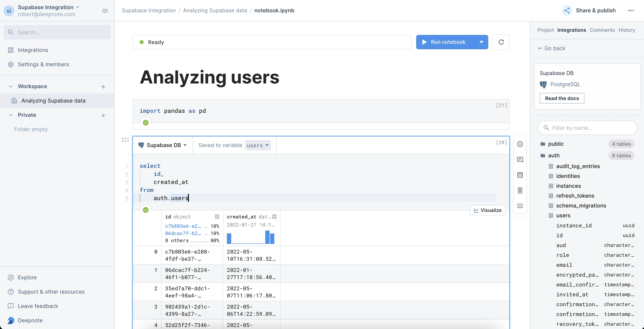The height and width of the screenshot is (329, 644).
Task: Open the id column options dropdown
Action: coord(217,216)
